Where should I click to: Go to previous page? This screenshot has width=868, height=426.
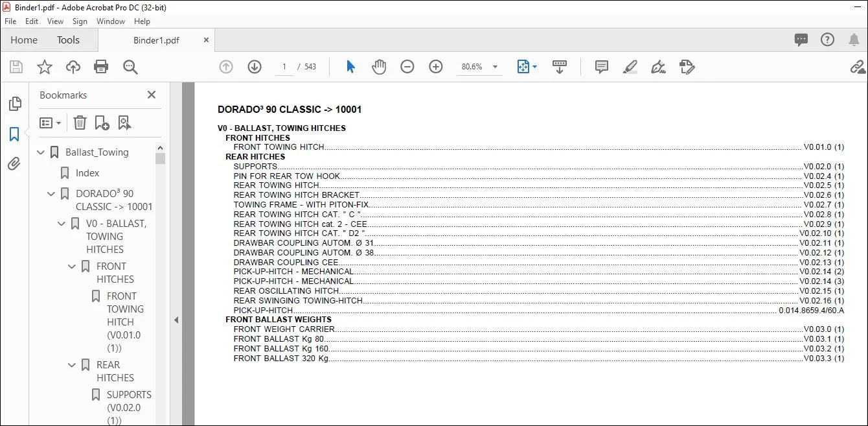tap(226, 67)
